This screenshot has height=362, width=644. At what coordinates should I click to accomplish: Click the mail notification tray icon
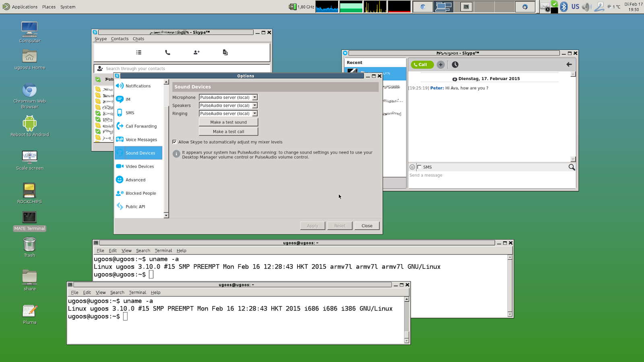point(545,7)
